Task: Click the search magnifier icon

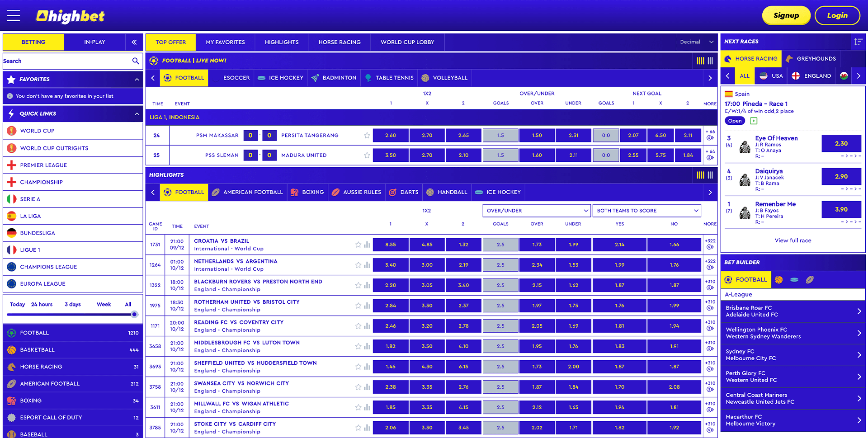Action: tap(136, 61)
